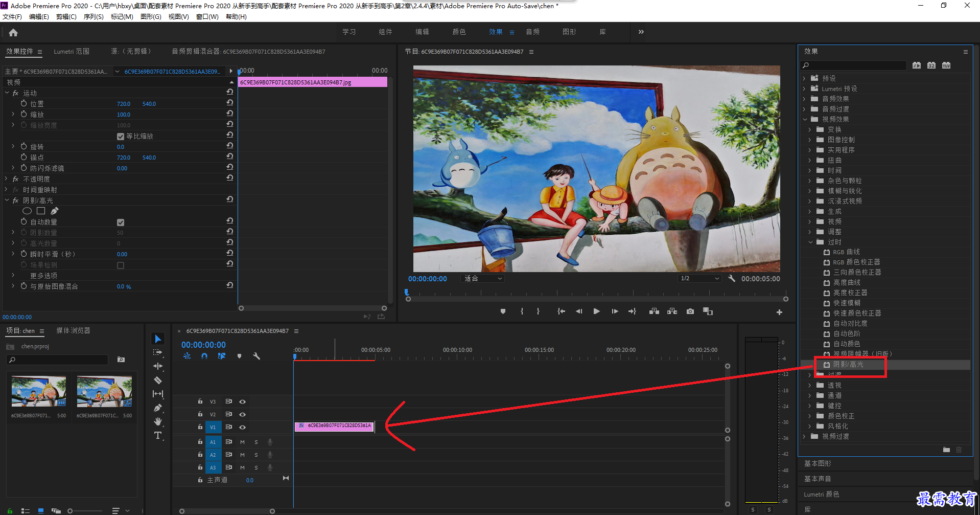Collapse the 运动 effect group

pos(7,93)
